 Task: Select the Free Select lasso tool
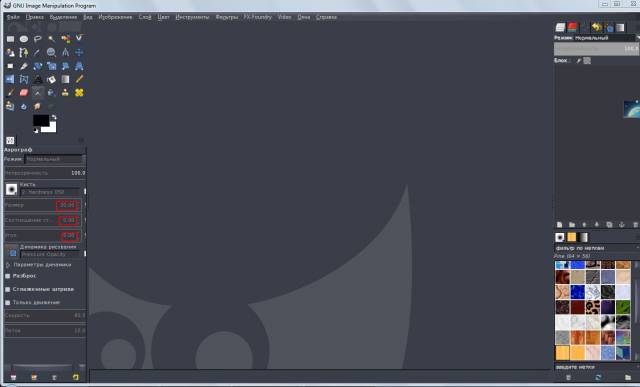38,39
